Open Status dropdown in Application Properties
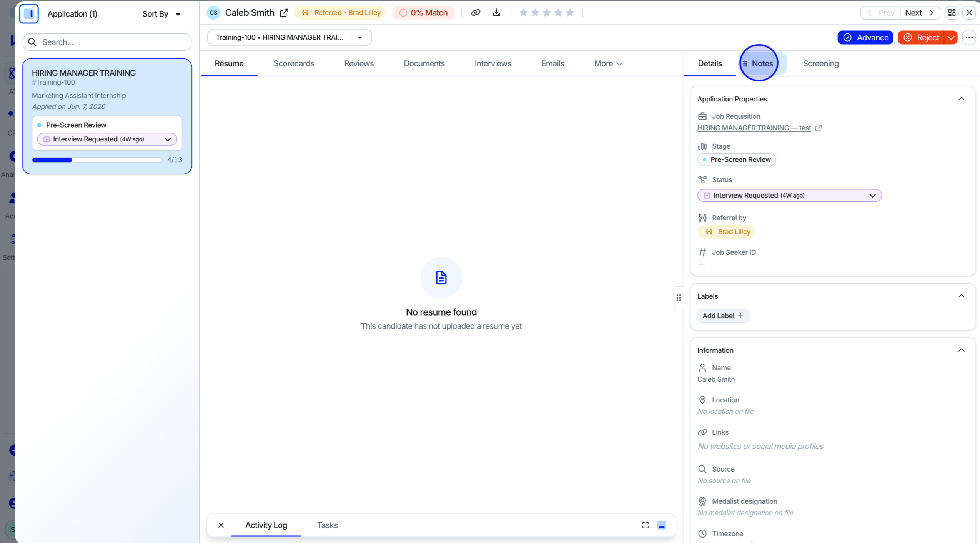The height and width of the screenshot is (543, 980). 789,195
